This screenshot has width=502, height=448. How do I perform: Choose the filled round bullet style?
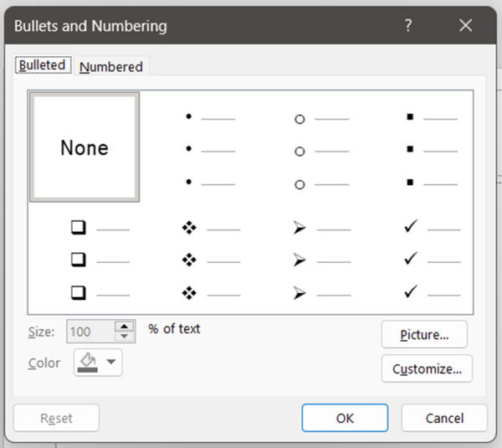[209, 151]
